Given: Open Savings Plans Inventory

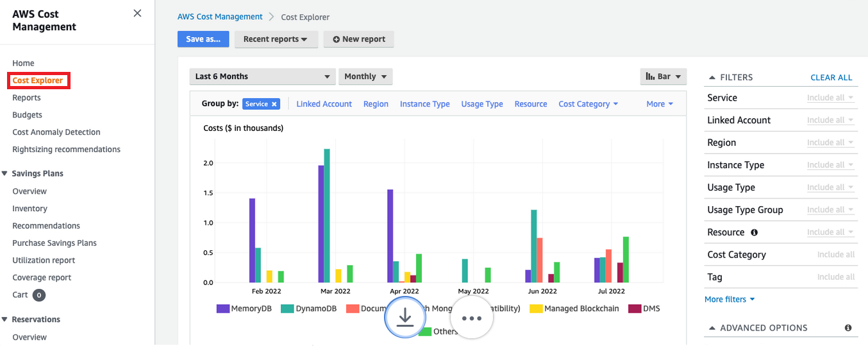Looking at the screenshot, I should coord(29,209).
